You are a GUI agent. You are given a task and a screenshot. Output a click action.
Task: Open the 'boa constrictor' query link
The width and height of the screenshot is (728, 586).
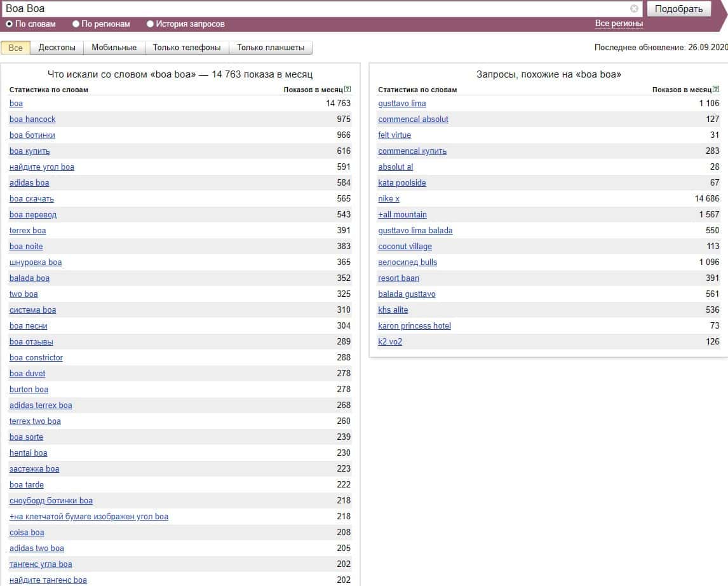click(36, 358)
